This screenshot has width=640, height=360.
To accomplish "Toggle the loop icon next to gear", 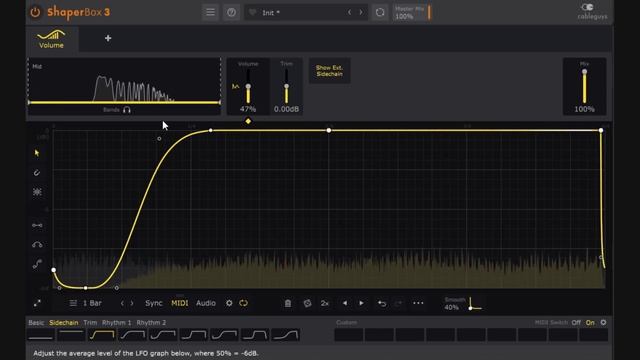I will pos(244,303).
